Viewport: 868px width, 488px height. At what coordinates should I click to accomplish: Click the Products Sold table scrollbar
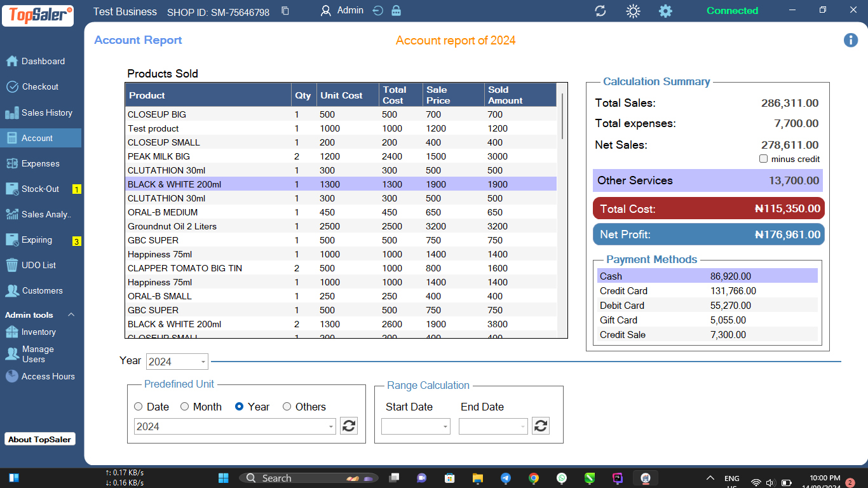pos(562,116)
